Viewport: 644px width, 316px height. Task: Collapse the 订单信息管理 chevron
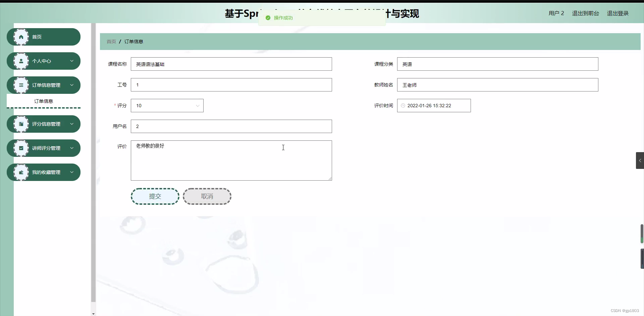[72, 85]
